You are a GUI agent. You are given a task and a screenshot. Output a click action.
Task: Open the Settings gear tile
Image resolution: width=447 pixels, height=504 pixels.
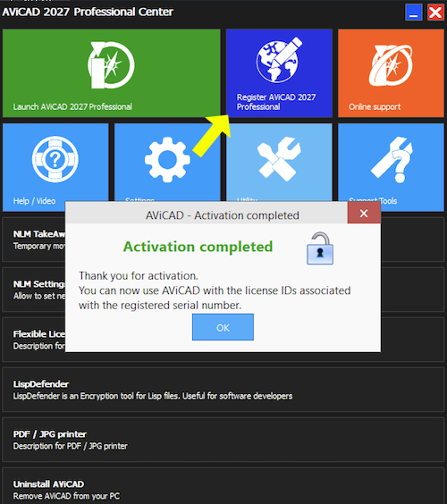point(167,163)
